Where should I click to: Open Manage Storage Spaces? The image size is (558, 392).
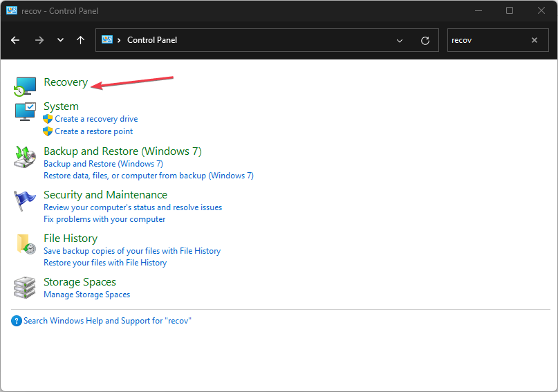click(x=87, y=295)
